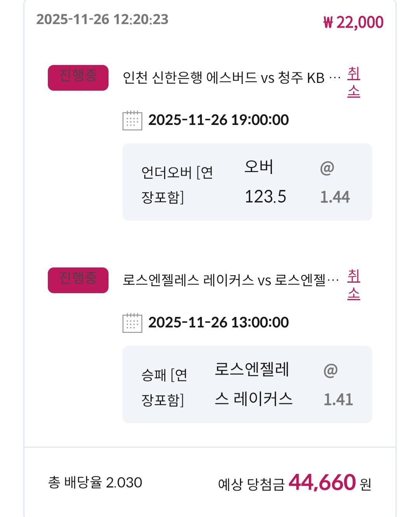Click the 로스엔젤레스 레이커스 pick in the bet box
This screenshot has width=420, height=517.
[x=253, y=384]
